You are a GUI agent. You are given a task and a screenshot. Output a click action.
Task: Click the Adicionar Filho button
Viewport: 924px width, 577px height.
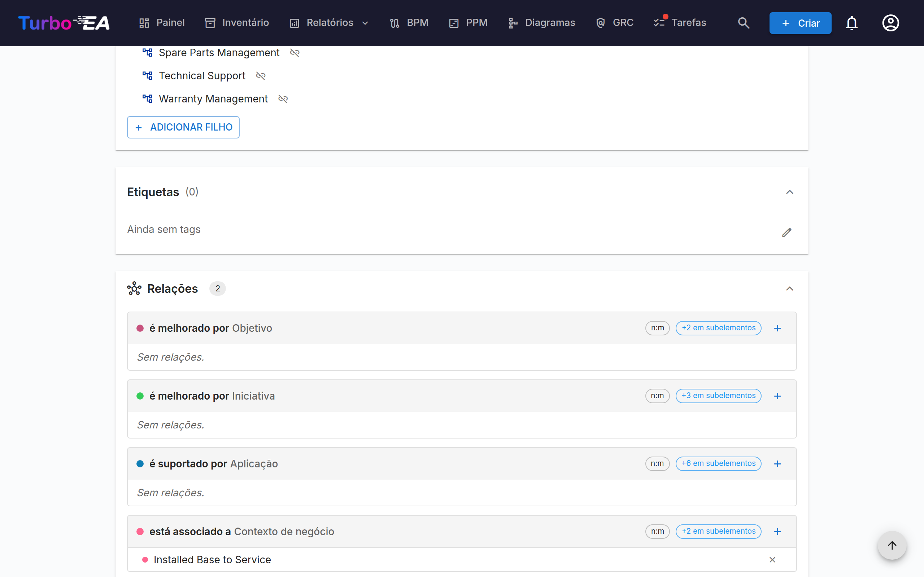[183, 127]
